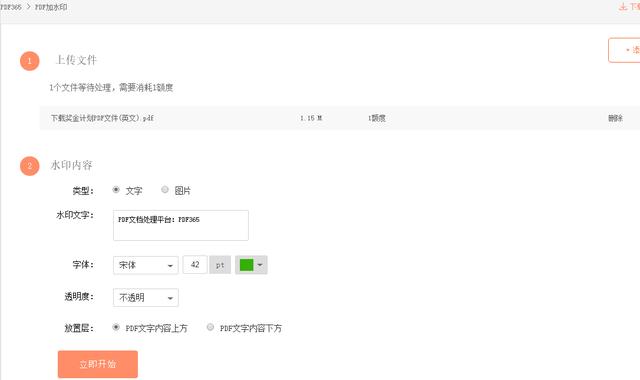Open the 宋体 font dropdown
The width and height of the screenshot is (640, 380).
point(146,265)
